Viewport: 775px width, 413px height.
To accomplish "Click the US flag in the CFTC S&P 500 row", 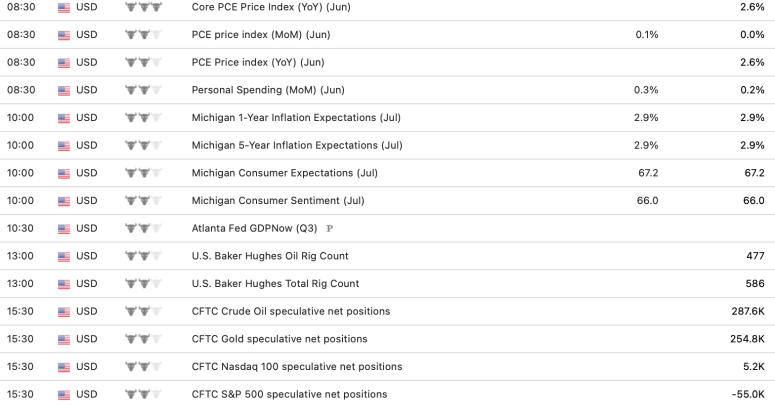I will (x=65, y=394).
